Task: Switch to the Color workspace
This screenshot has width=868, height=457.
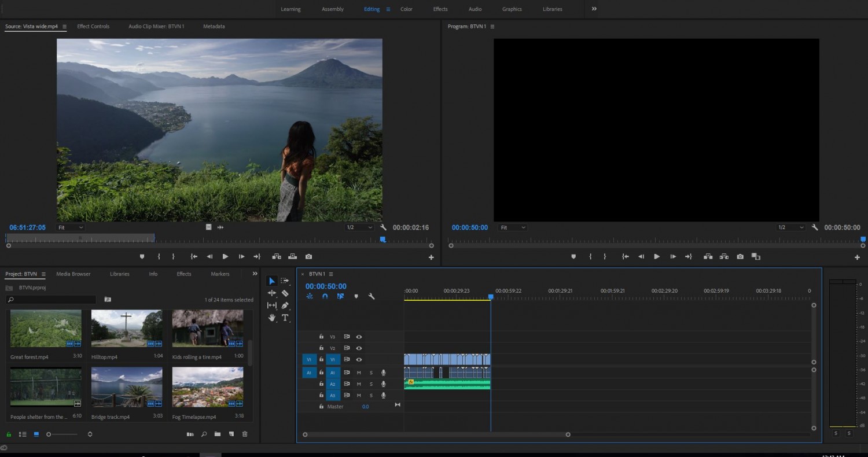Action: coord(406,9)
